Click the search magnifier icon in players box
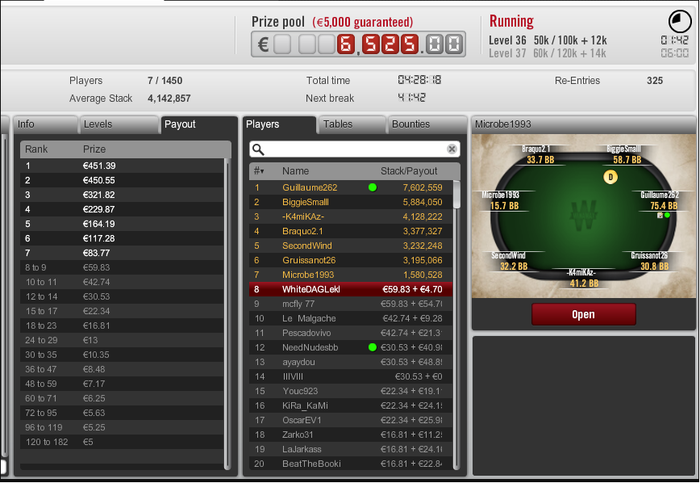Screen dimensions: 700x483 [258, 150]
